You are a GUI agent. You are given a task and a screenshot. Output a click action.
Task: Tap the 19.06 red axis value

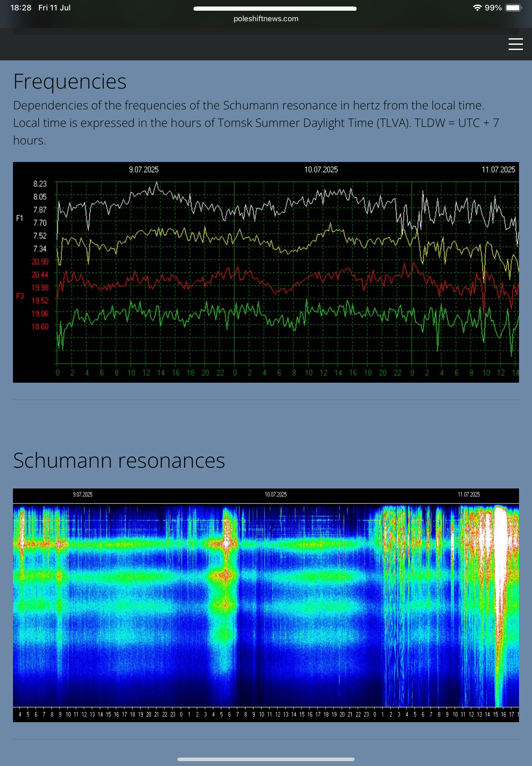(x=40, y=314)
